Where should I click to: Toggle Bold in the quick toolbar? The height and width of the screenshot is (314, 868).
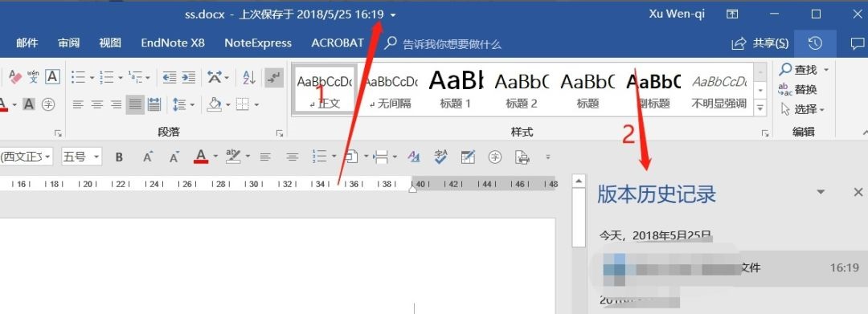[119, 157]
